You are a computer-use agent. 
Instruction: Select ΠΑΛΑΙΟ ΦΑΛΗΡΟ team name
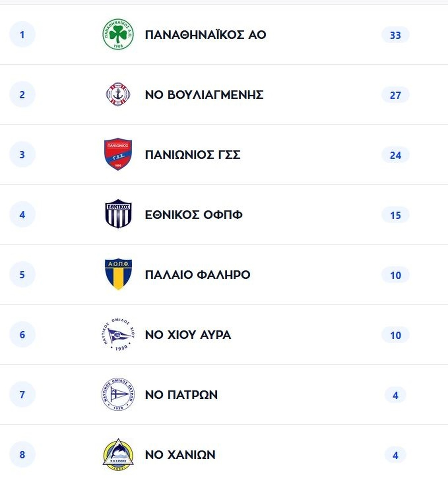197,275
